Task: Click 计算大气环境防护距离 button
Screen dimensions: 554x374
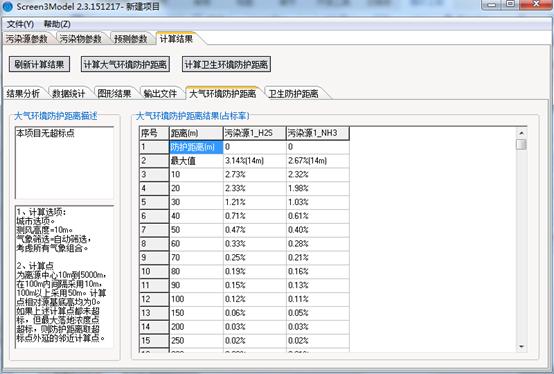Action: click(x=125, y=64)
